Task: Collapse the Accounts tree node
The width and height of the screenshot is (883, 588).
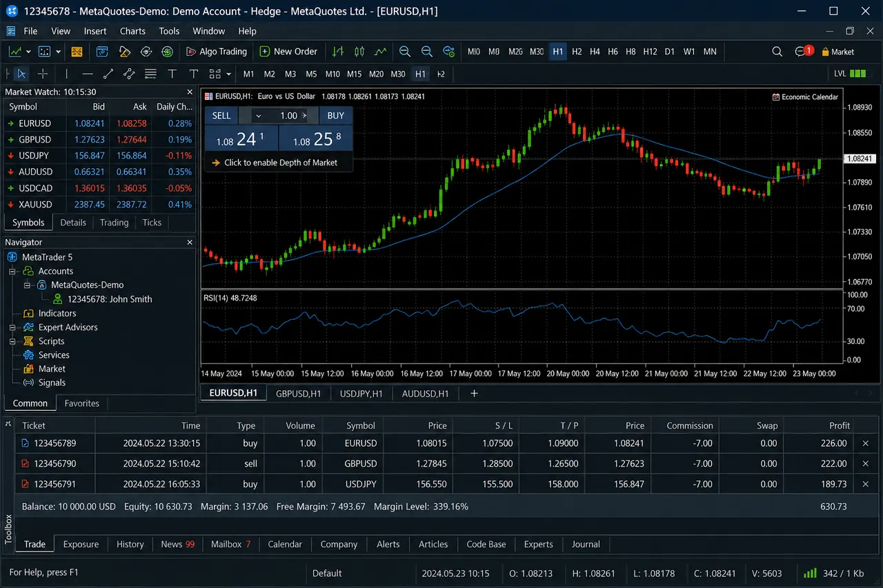Action: tap(12, 272)
